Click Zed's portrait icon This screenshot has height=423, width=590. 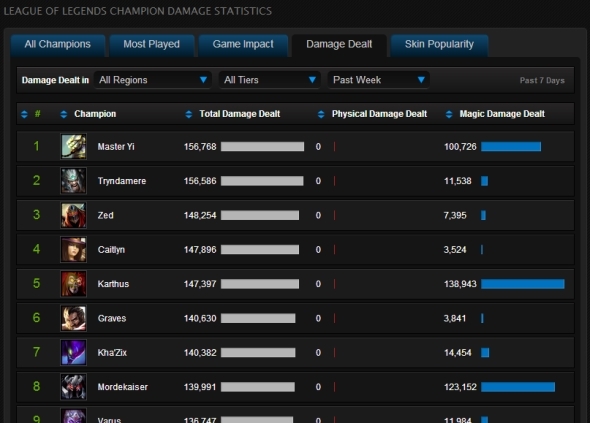[x=73, y=215]
